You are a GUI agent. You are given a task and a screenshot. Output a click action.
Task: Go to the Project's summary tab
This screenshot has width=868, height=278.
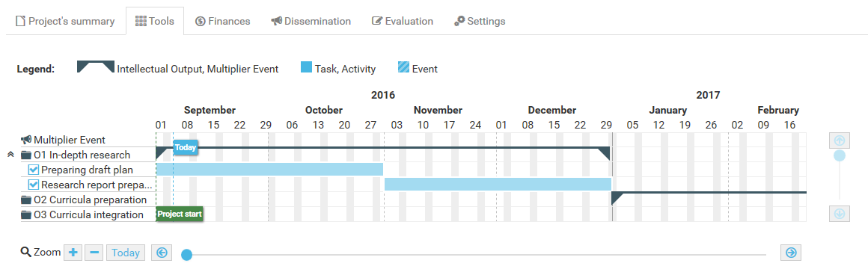click(x=65, y=21)
